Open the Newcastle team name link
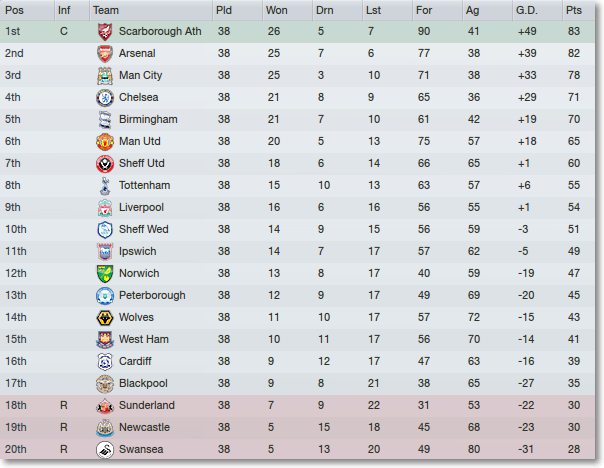This screenshot has width=604, height=468. 144,427
